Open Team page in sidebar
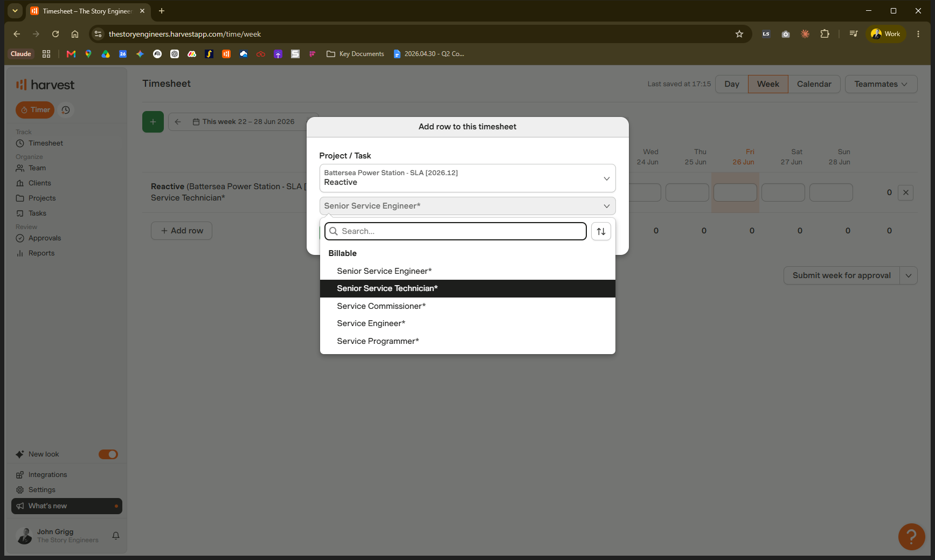Screen dimensions: 935x560 (37, 168)
